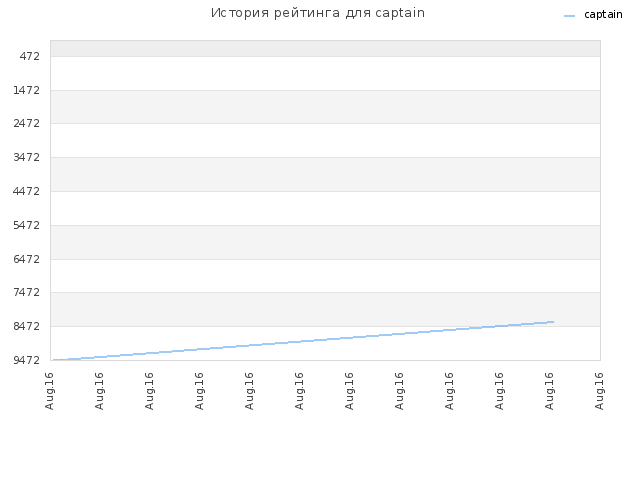
Task: Select the 472 y-axis label
Action: pos(30,56)
